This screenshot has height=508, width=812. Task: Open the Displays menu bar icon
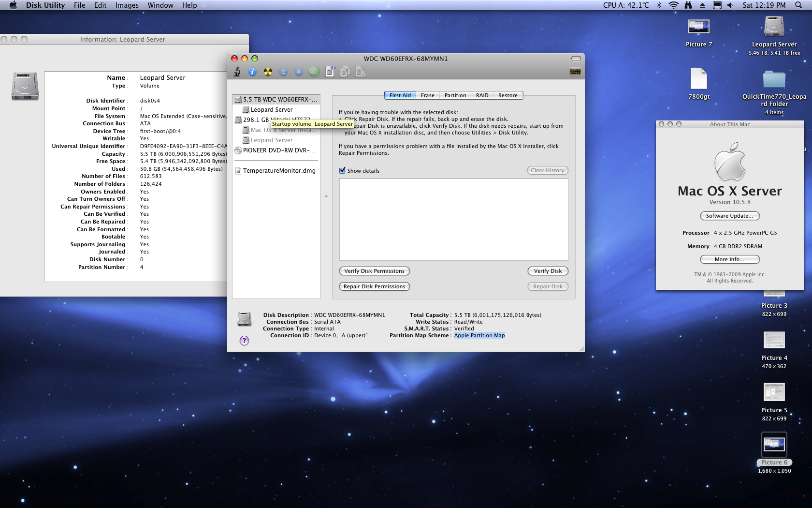click(717, 5)
